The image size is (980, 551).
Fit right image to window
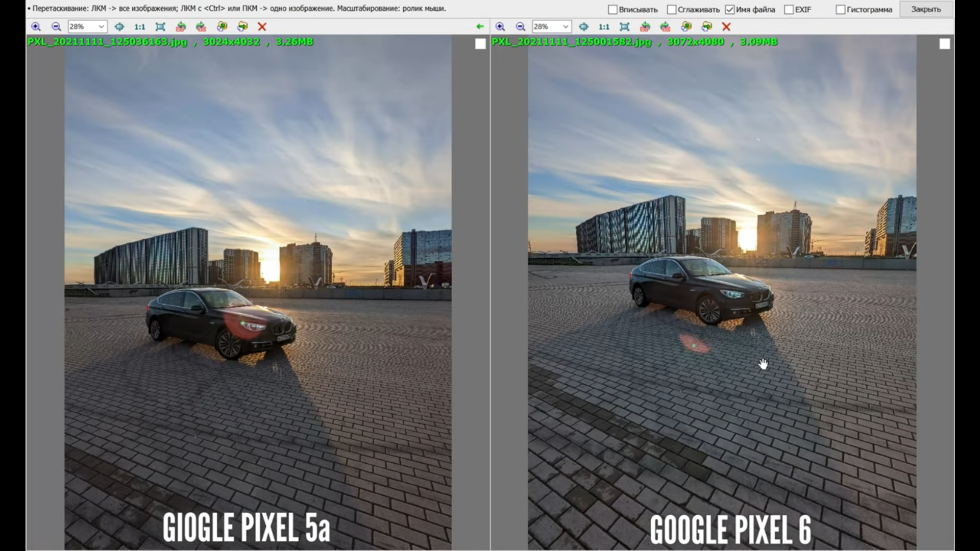624,27
